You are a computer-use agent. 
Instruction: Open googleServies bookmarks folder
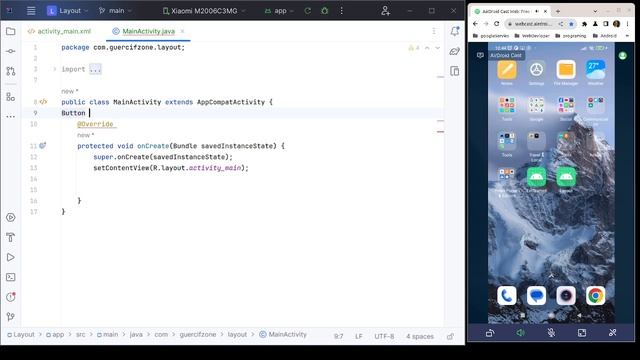(x=491, y=36)
